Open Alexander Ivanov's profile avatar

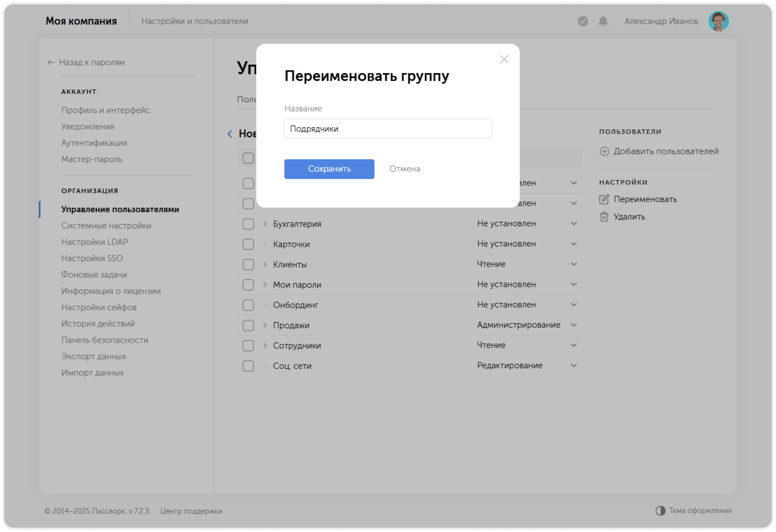pos(719,21)
